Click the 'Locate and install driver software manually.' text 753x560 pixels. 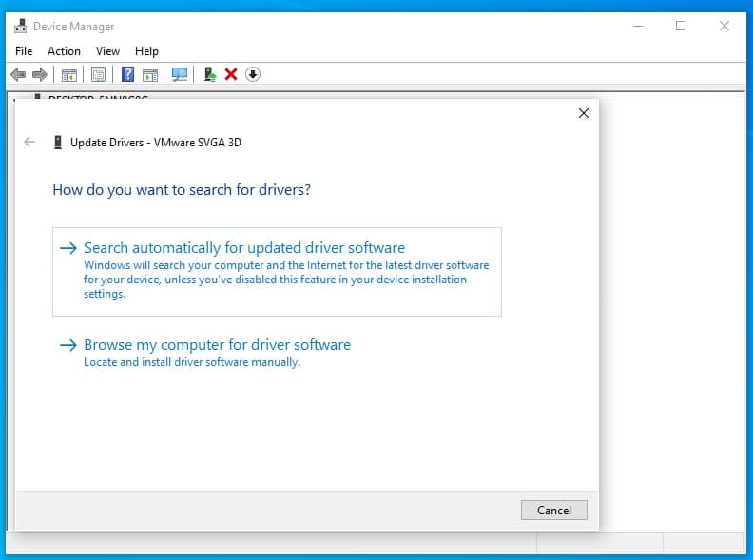click(x=192, y=362)
